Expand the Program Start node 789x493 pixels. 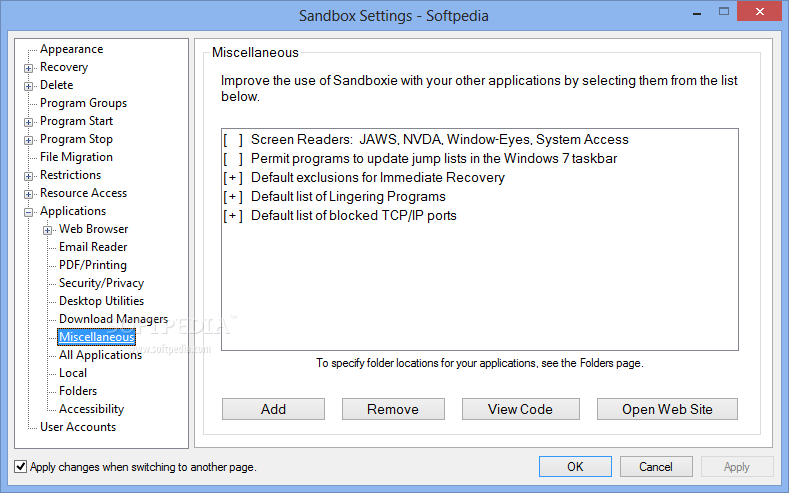click(29, 122)
